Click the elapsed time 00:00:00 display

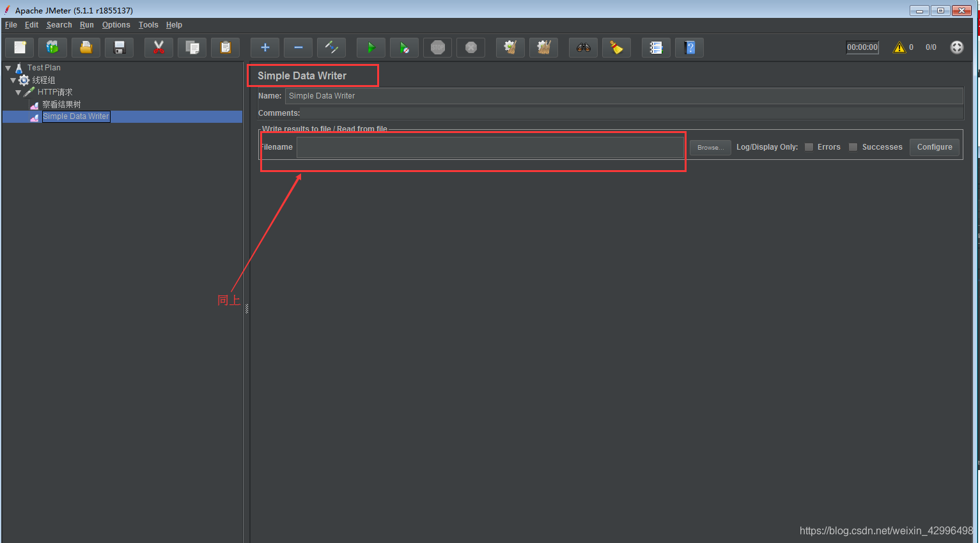[x=862, y=47]
